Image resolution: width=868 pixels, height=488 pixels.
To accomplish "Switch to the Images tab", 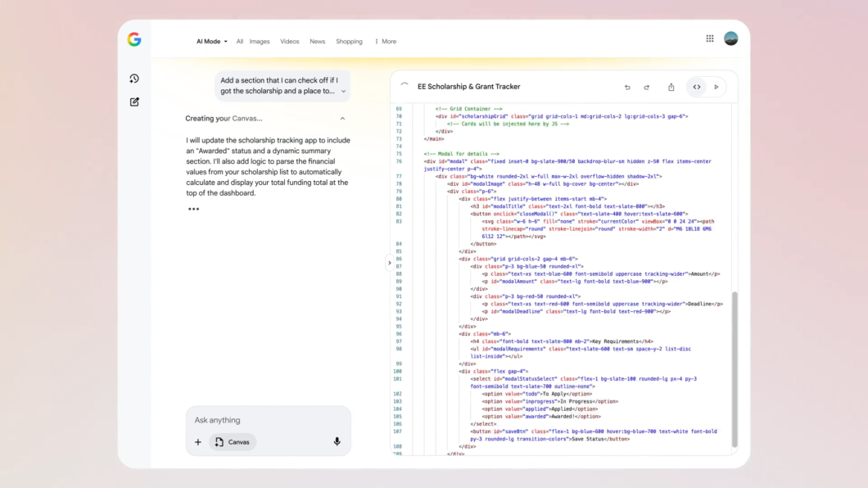I will coord(260,42).
